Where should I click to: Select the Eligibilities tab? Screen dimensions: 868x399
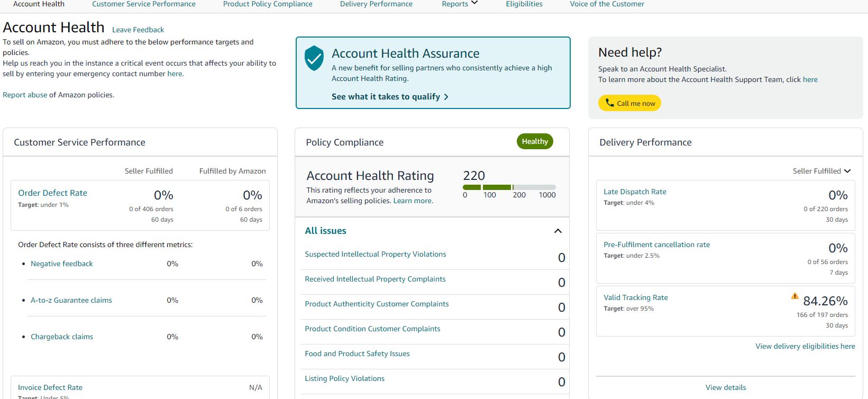(524, 4)
